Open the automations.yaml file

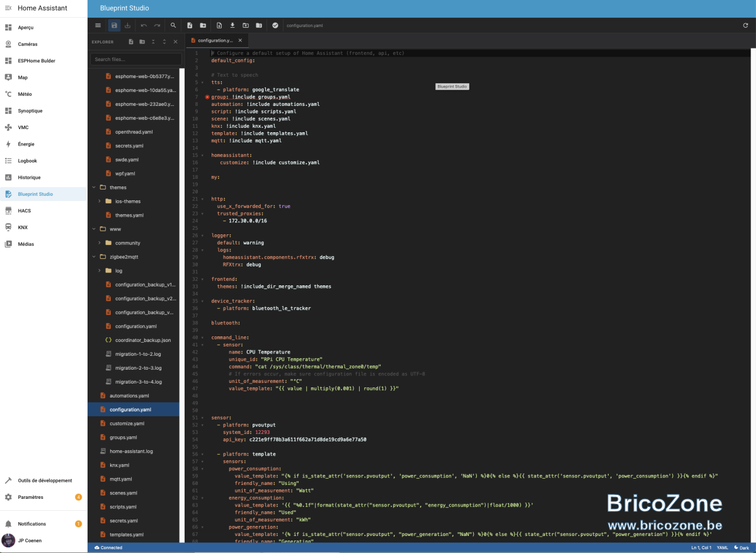[x=129, y=396]
